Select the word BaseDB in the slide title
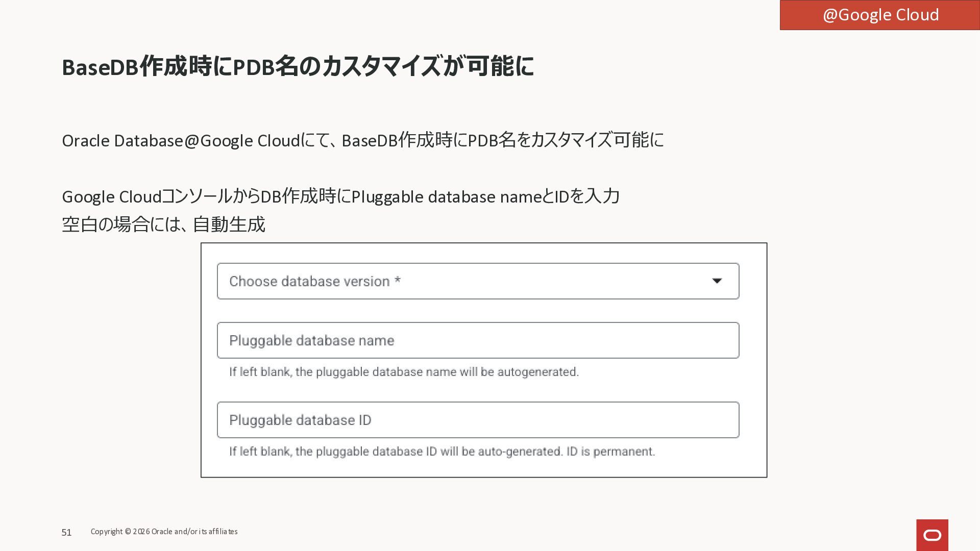 click(x=100, y=67)
